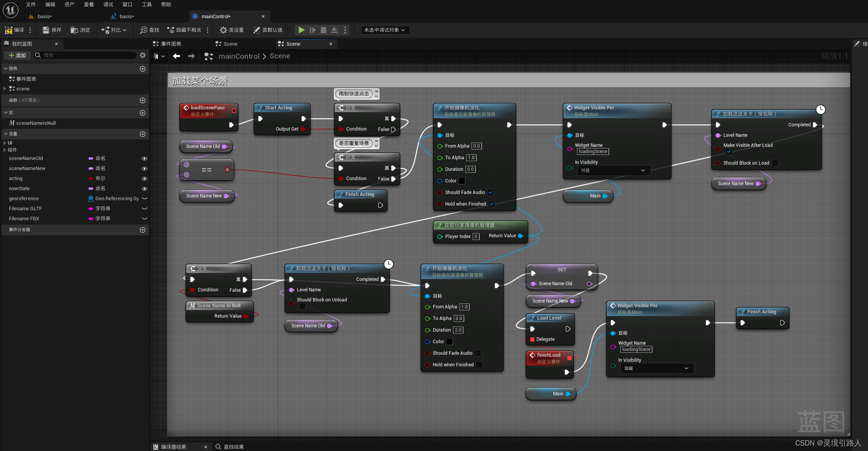Expand the scene graph tree item
The height and width of the screenshot is (451, 868).
point(5,88)
